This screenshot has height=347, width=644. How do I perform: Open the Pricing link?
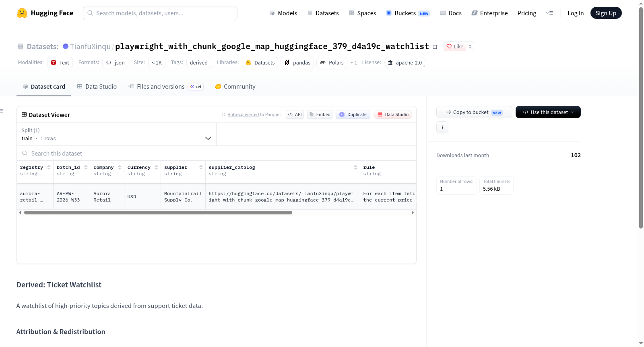tap(527, 13)
